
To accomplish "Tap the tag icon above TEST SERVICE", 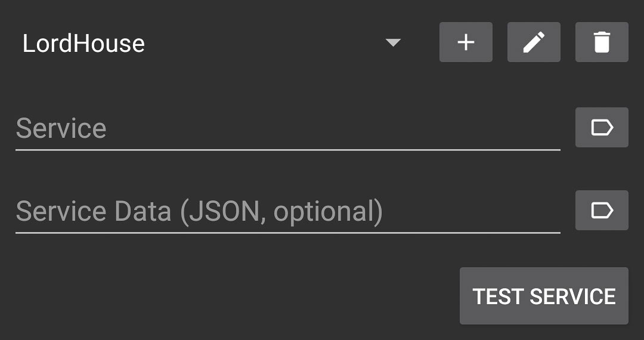I will point(602,210).
